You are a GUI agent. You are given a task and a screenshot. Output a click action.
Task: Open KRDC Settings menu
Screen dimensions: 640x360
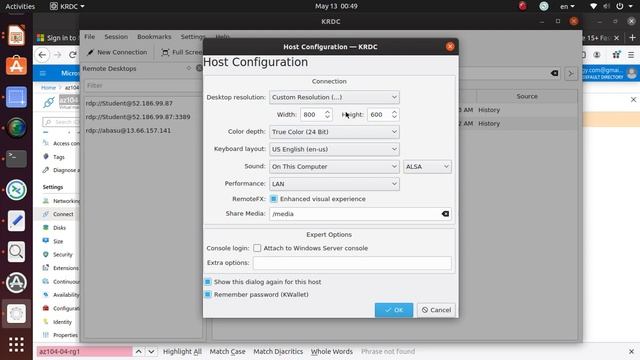coord(193,37)
